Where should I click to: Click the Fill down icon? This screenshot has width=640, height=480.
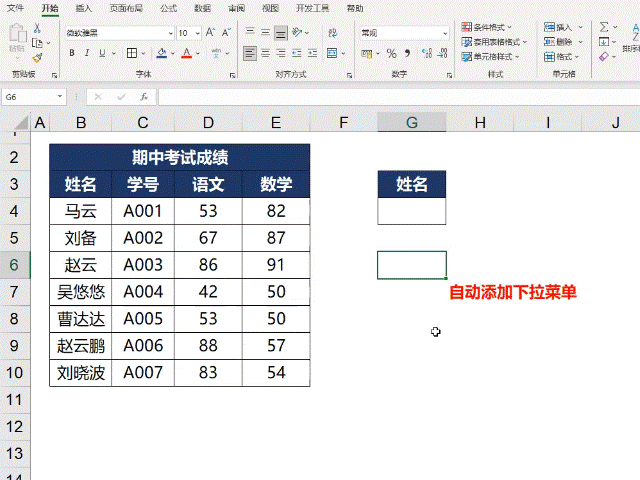[x=604, y=42]
